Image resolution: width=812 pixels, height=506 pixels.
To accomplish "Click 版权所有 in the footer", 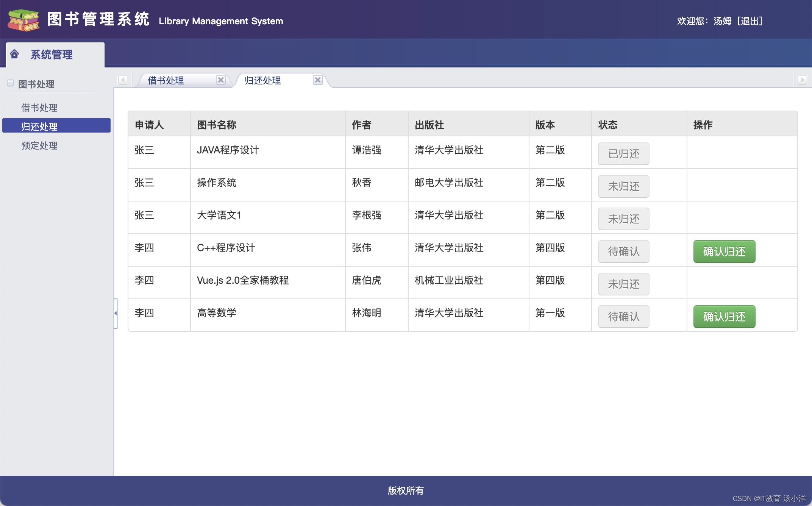I will [x=406, y=490].
